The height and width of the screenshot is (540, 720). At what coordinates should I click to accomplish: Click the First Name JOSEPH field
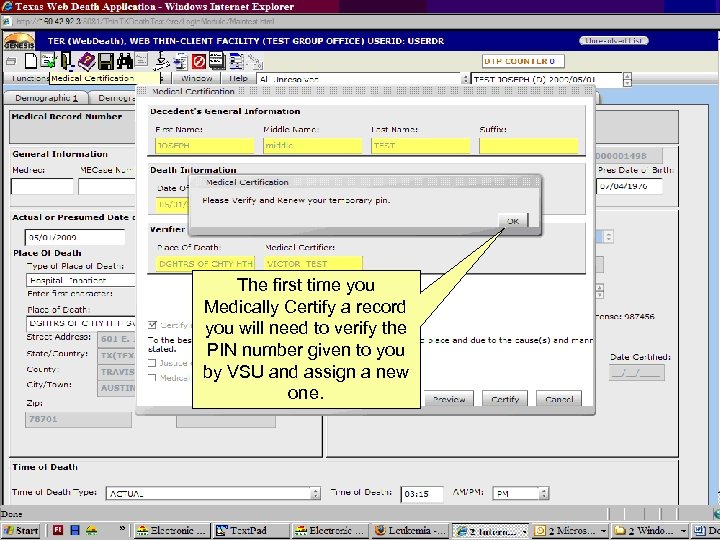(x=204, y=146)
